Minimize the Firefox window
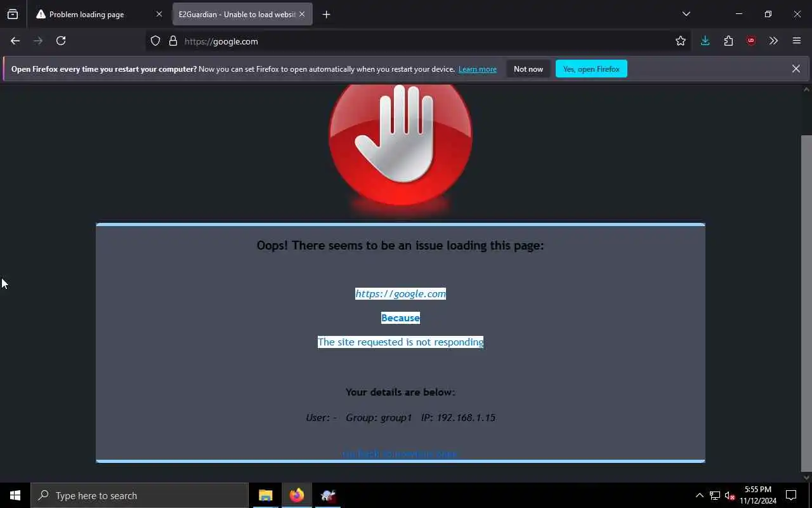 tap(739, 14)
